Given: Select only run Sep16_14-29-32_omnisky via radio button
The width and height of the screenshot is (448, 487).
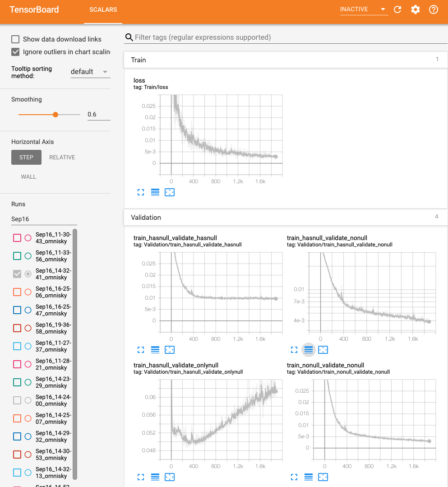Looking at the screenshot, I should coord(28,436).
